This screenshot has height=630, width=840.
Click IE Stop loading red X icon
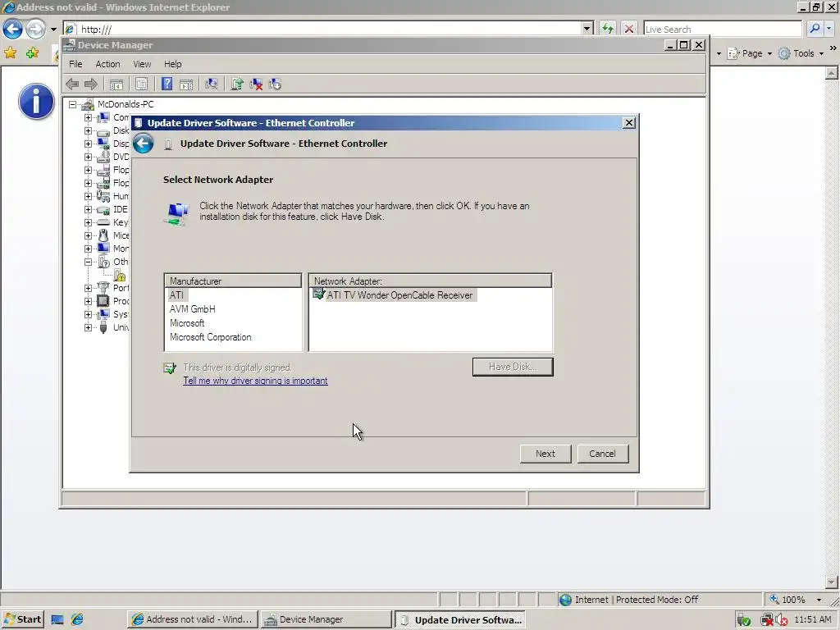(629, 29)
